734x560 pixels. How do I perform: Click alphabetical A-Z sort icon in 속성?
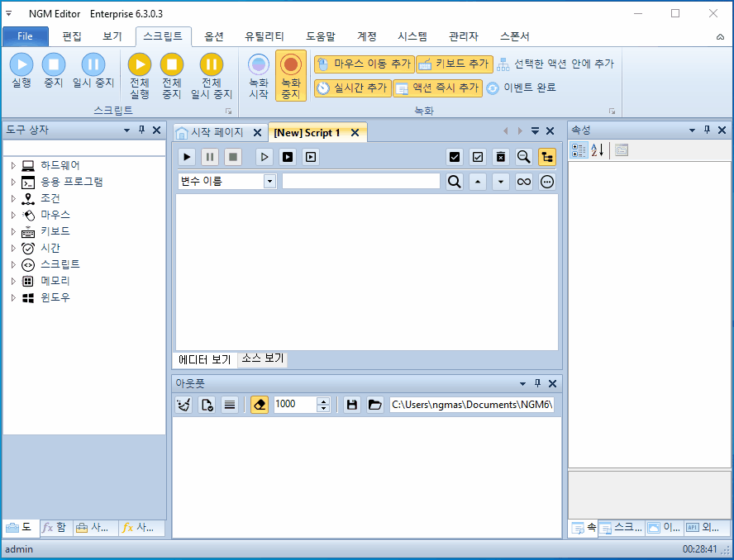pyautogui.click(x=598, y=150)
